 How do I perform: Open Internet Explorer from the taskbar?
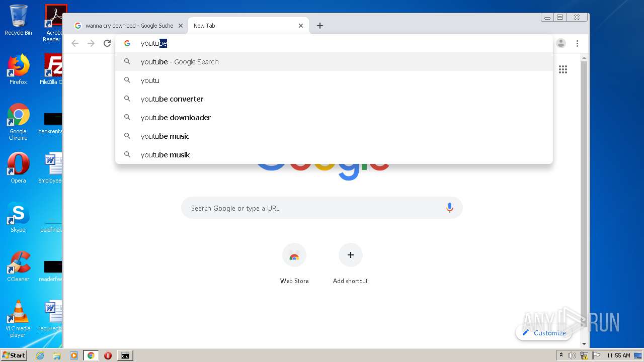(40, 355)
